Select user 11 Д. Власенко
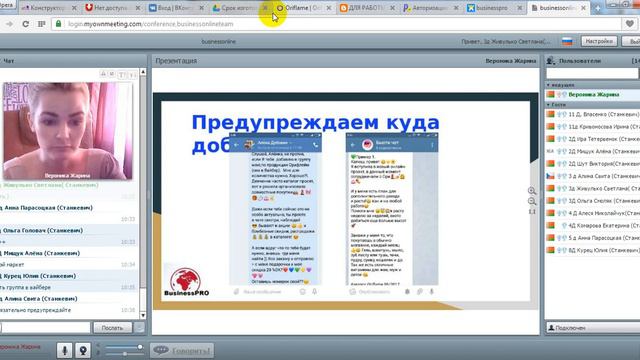The height and width of the screenshot is (360, 640). point(593,114)
